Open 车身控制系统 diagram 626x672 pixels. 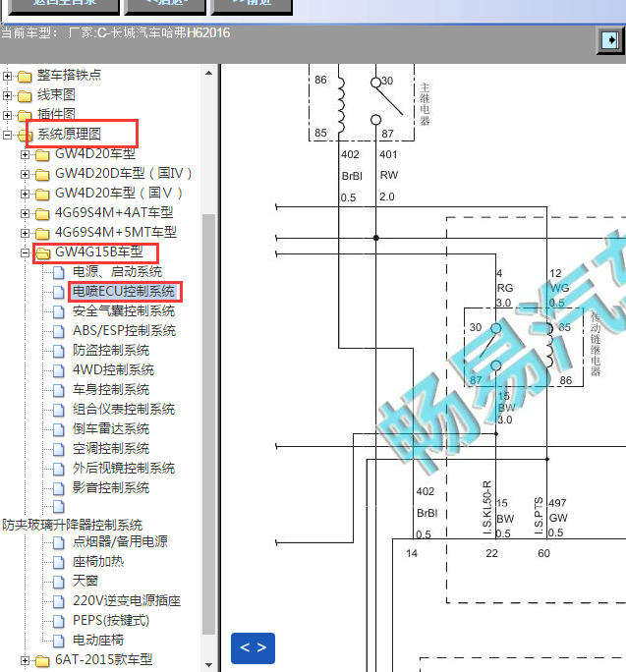coord(111,390)
